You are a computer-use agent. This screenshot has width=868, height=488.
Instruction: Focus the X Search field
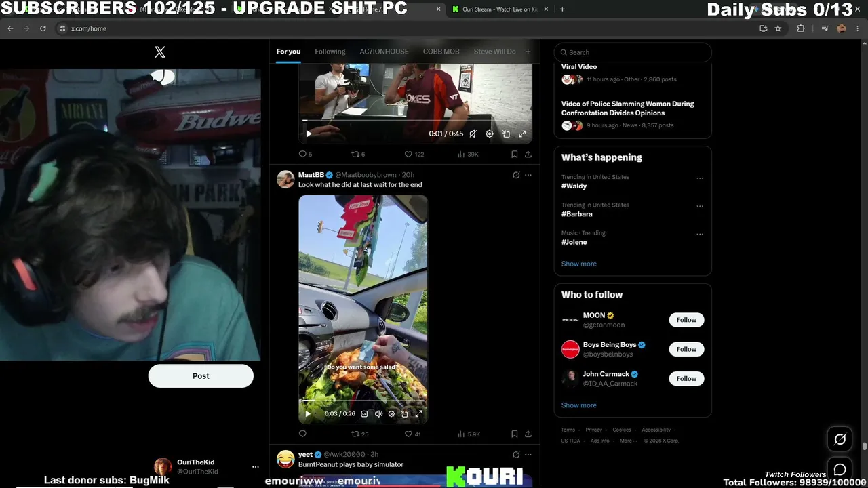pyautogui.click(x=633, y=52)
